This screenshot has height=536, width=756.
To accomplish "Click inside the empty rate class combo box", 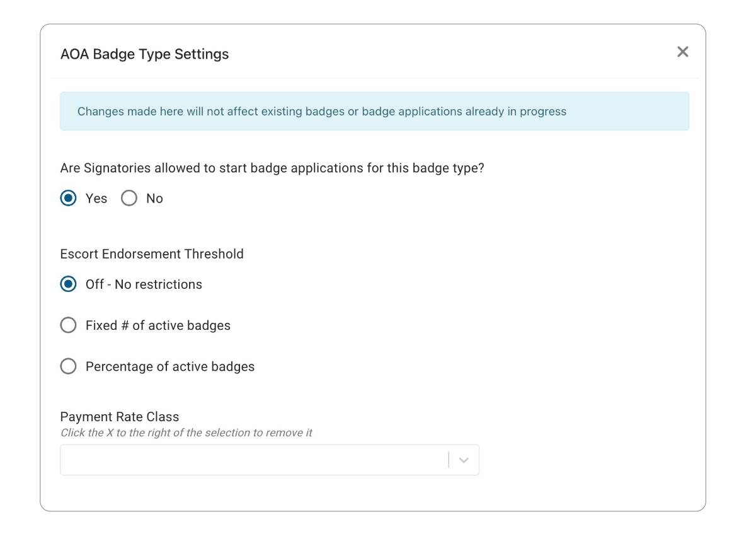I will coord(252,460).
